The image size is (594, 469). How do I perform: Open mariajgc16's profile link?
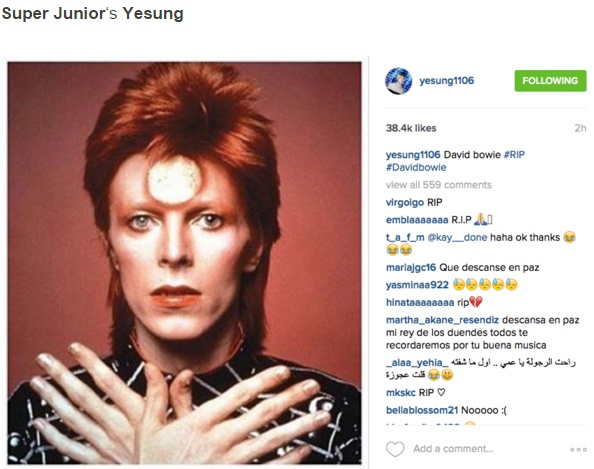tap(411, 268)
